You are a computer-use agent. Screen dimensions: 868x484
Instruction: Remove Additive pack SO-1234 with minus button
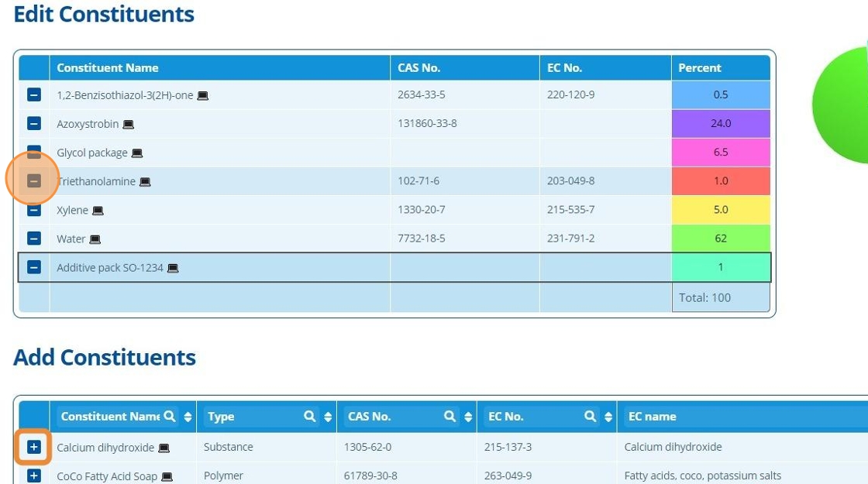(34, 267)
